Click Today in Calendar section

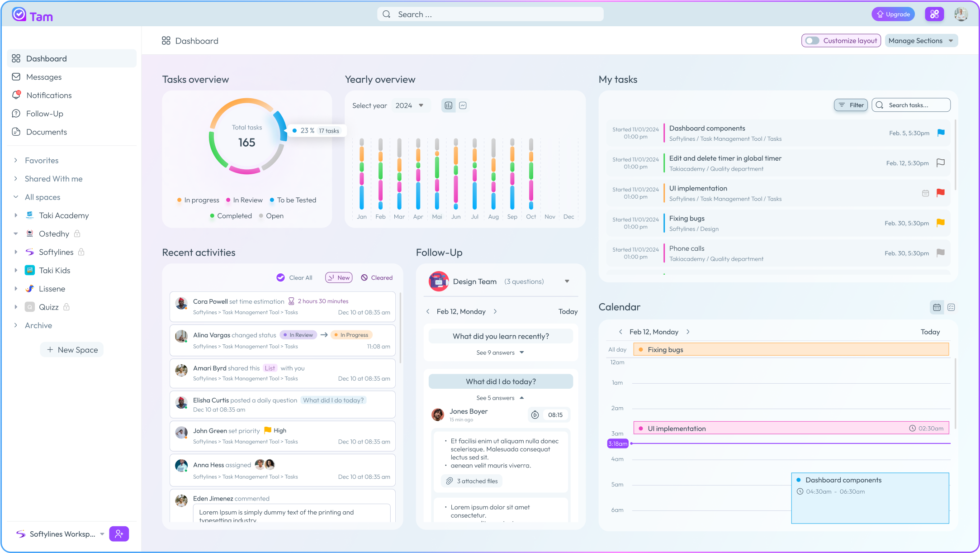(930, 332)
